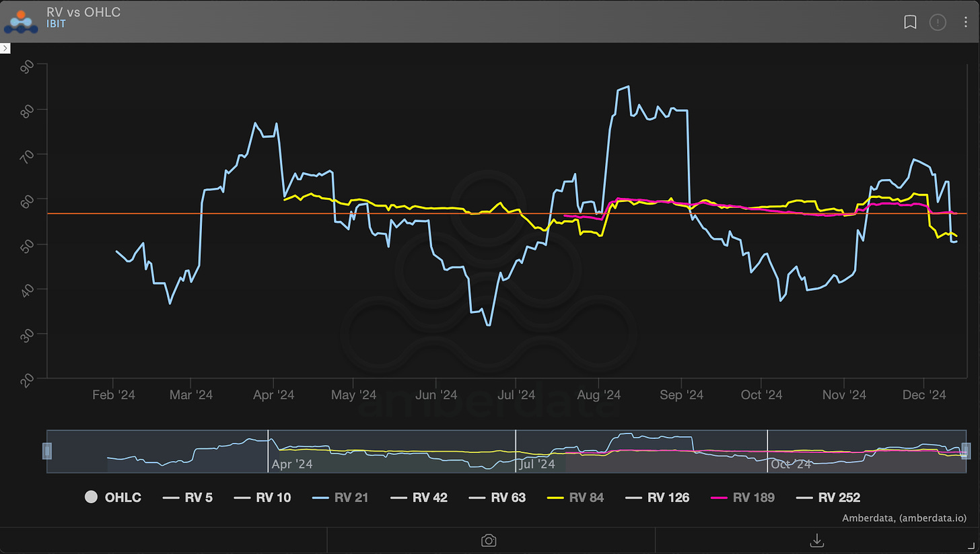The width and height of the screenshot is (980, 554).
Task: Expand the side panel arrow toggle
Action: point(5,48)
